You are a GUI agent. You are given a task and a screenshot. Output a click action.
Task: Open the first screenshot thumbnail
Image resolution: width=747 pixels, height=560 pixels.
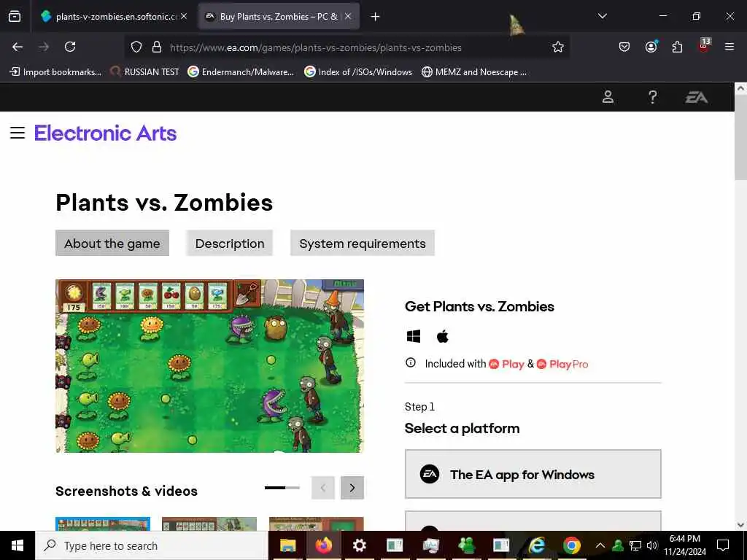[x=103, y=524]
